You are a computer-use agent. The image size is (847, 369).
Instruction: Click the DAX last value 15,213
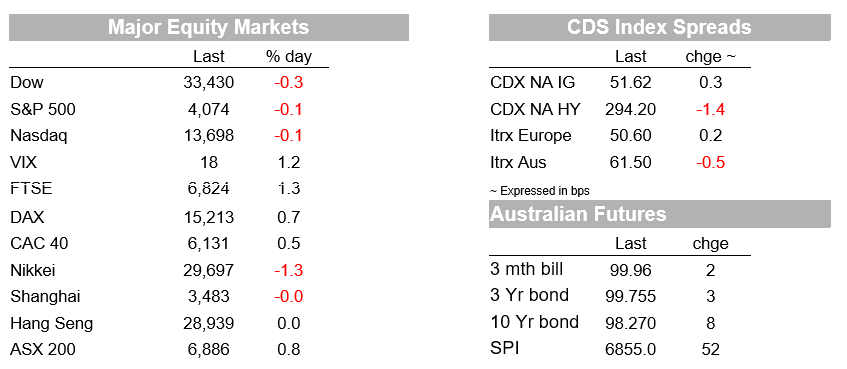click(x=209, y=217)
